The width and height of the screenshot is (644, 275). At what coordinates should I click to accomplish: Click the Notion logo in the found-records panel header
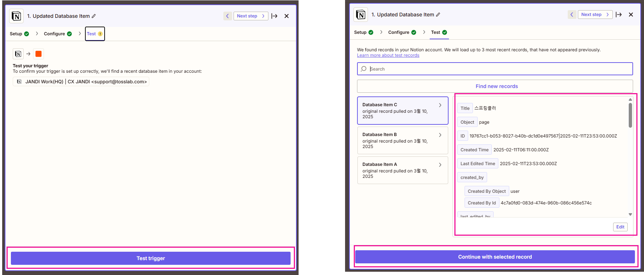[x=360, y=15]
